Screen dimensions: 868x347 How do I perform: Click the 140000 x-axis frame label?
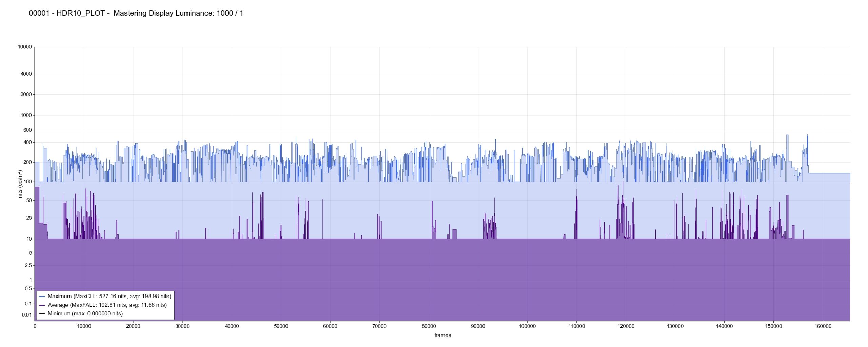pos(724,326)
